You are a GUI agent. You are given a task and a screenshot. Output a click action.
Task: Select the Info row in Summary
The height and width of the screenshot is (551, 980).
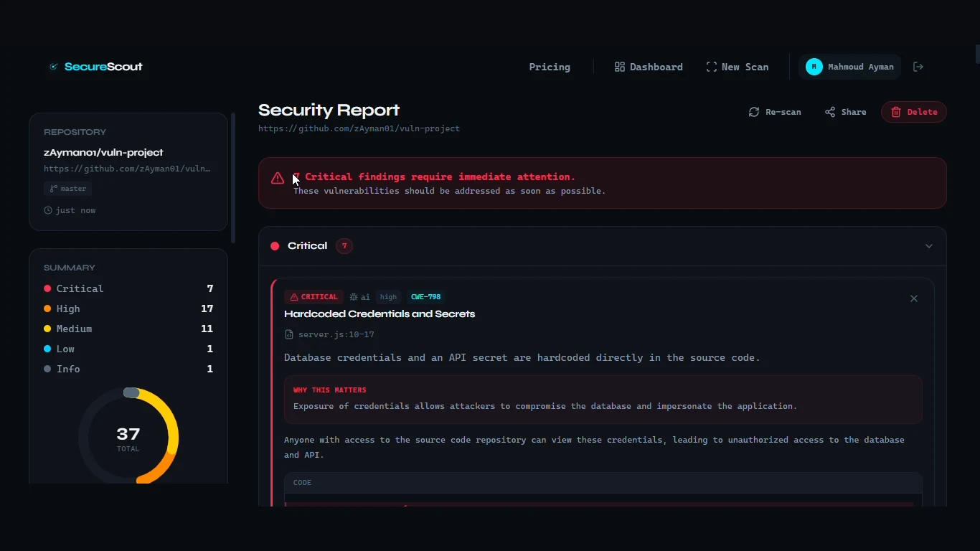click(x=128, y=369)
